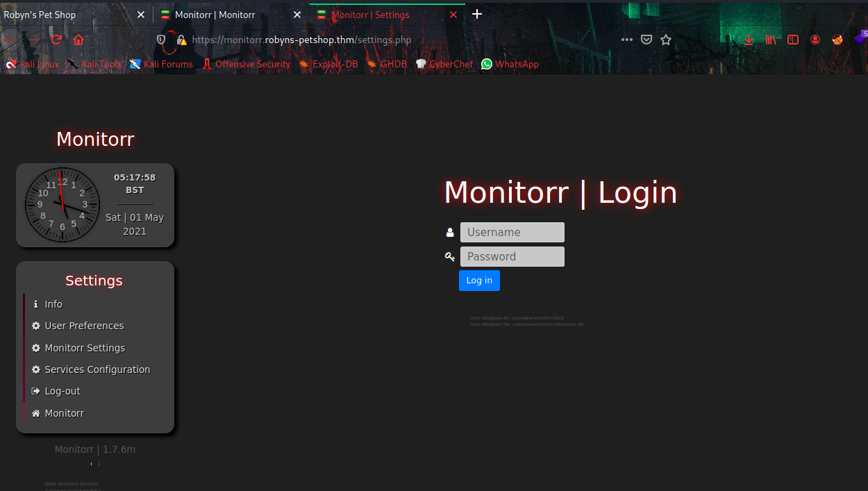The height and width of the screenshot is (491, 868).
Task: Click the Save to Pocket icon
Action: (646, 40)
